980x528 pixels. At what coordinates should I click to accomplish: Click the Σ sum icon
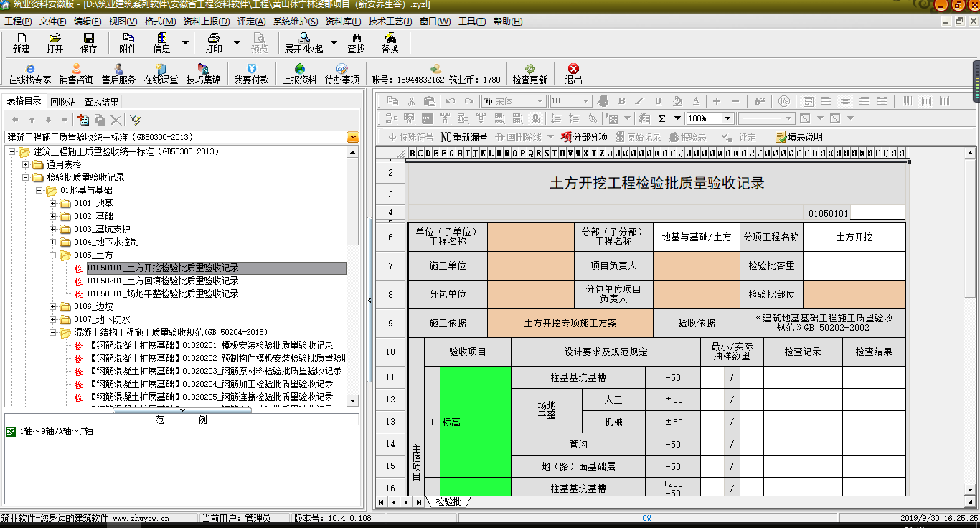click(661, 118)
